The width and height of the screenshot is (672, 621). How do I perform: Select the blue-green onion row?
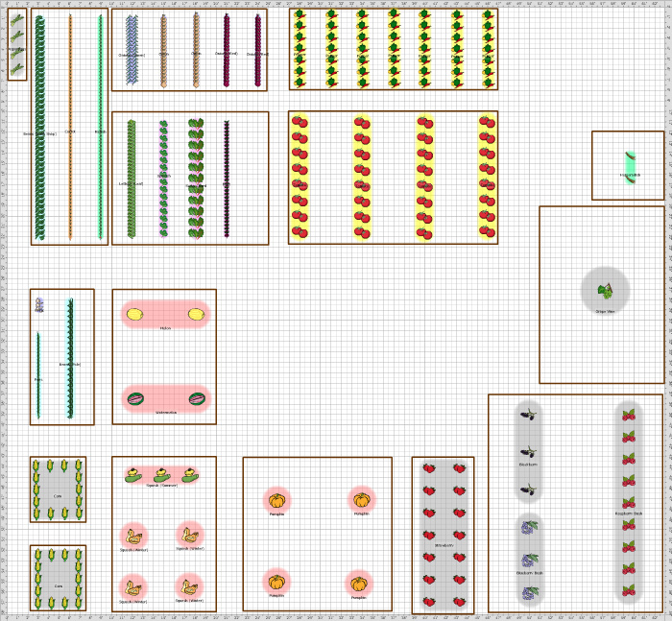pyautogui.click(x=132, y=50)
